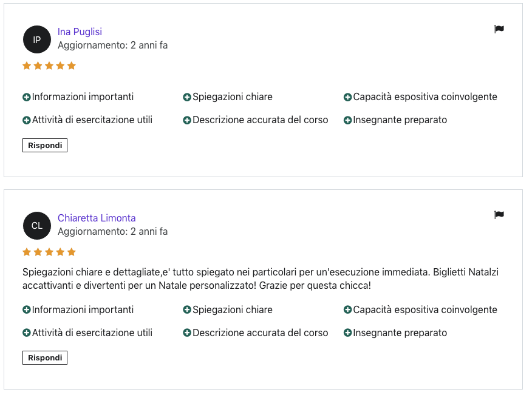The width and height of the screenshot is (532, 395).
Task: Reply to Ina Puglisi's review with Rispondi
Action: point(45,146)
